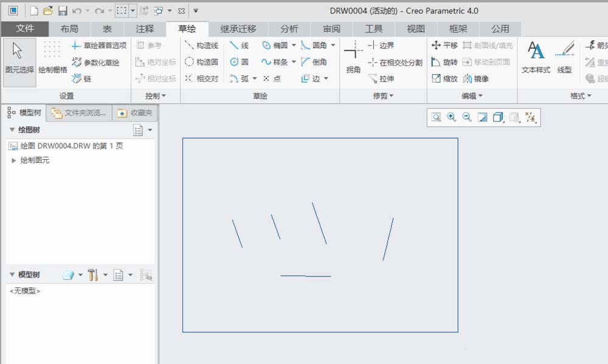Open edge tool dropdown arrow
Image resolution: width=608 pixels, height=364 pixels.
(326, 78)
